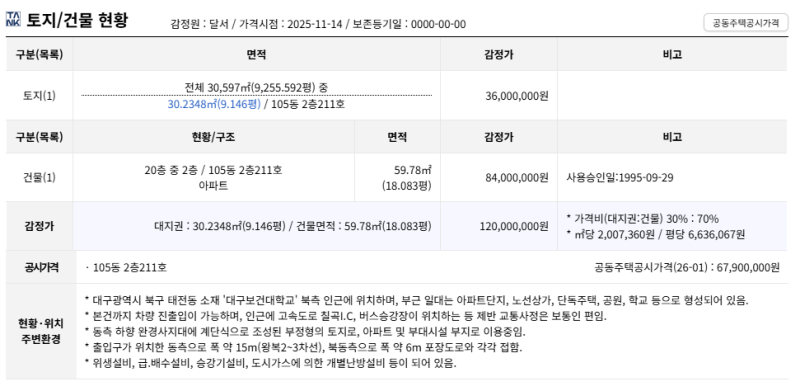Open the 공동주택공시가격 button

[x=745, y=23]
